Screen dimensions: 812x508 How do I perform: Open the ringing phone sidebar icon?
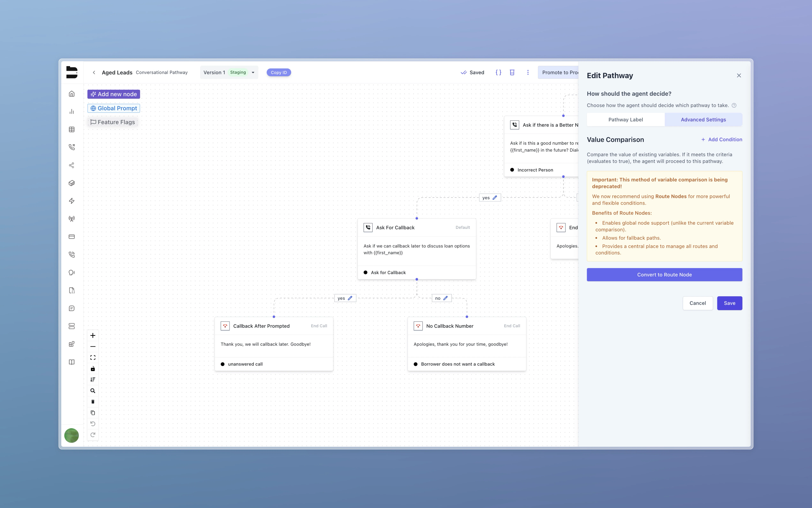pyautogui.click(x=72, y=255)
